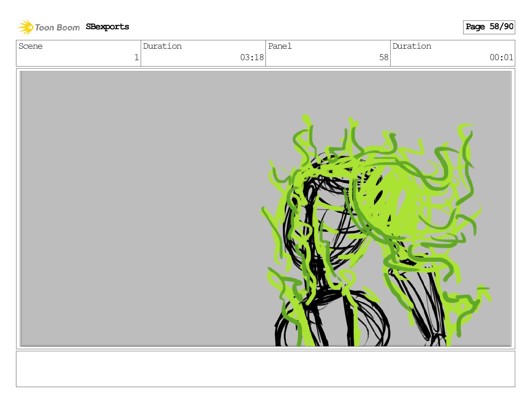This screenshot has width=532, height=411.
Task: Click the panel duration value 00:01
Action: click(501, 57)
